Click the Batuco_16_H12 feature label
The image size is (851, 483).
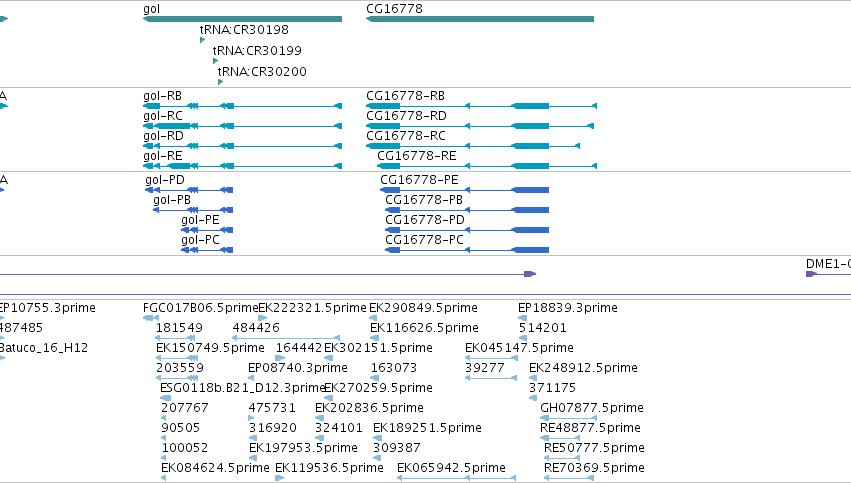(x=43, y=348)
